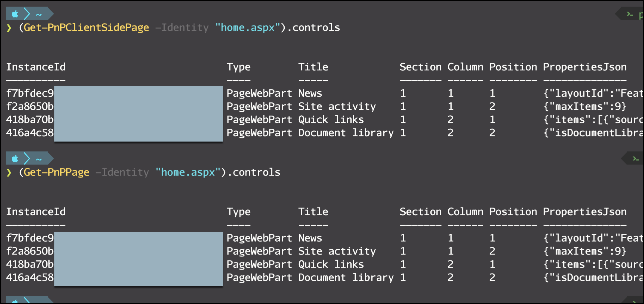Select the InstanceId column header of the first table
Screen dimensions: 644x304
pyautogui.click(x=36, y=67)
